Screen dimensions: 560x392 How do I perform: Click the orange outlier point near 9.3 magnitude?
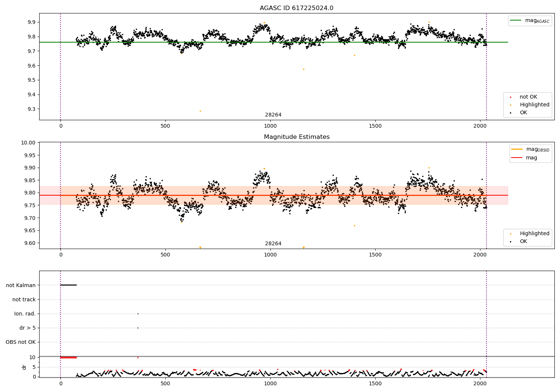[200, 111]
